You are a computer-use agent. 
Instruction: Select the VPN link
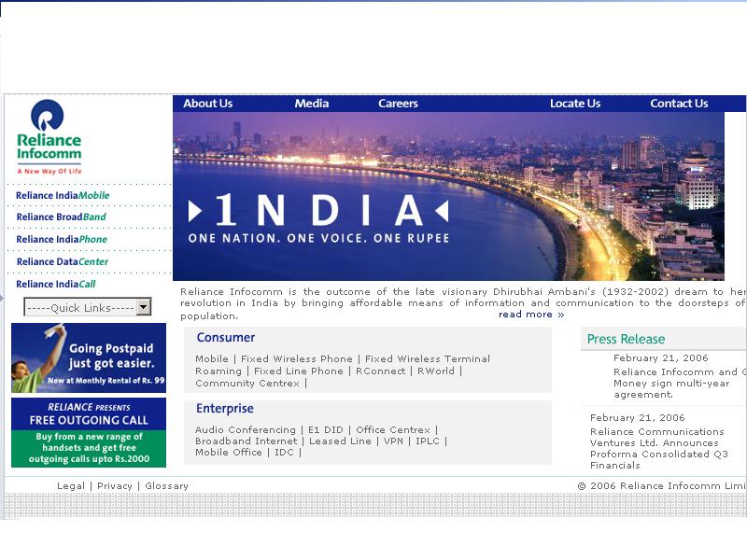393,441
